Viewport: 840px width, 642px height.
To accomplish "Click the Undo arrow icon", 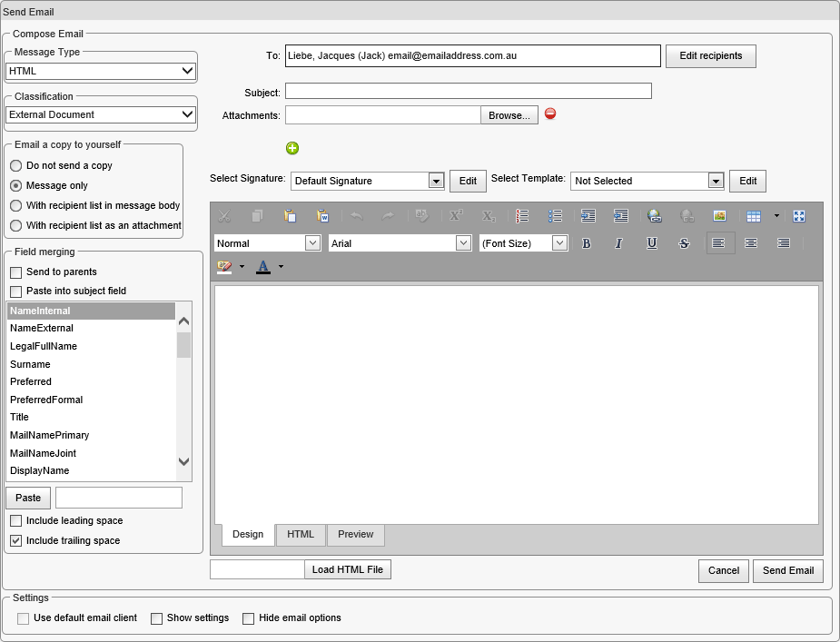I will tap(357, 216).
